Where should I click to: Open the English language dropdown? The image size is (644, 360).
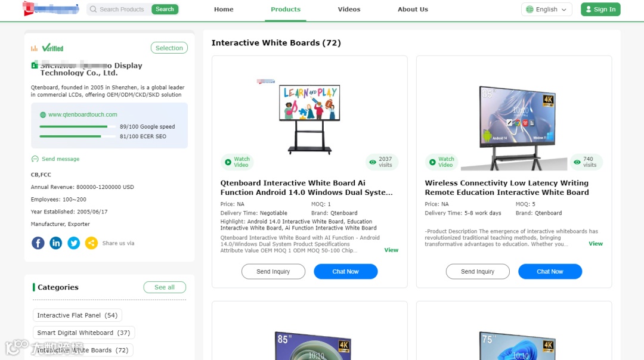pyautogui.click(x=547, y=9)
